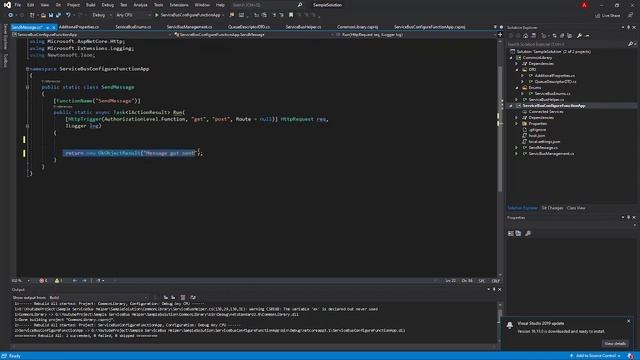Viewport: 640px width, 360px height.
Task: Click the error count icon below editor
Action: [x=41, y=281]
